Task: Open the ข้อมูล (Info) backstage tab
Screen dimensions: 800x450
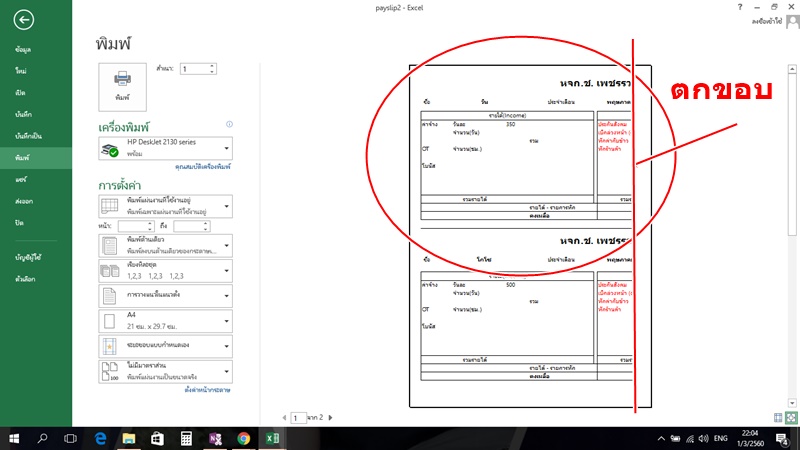Action: (x=23, y=49)
